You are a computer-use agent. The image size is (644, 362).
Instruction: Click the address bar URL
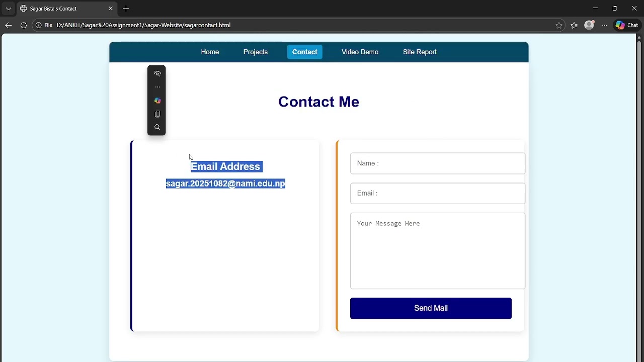[143, 25]
